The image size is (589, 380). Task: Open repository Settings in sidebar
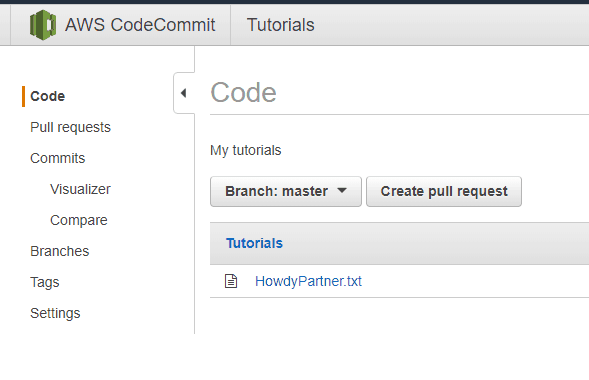55,314
